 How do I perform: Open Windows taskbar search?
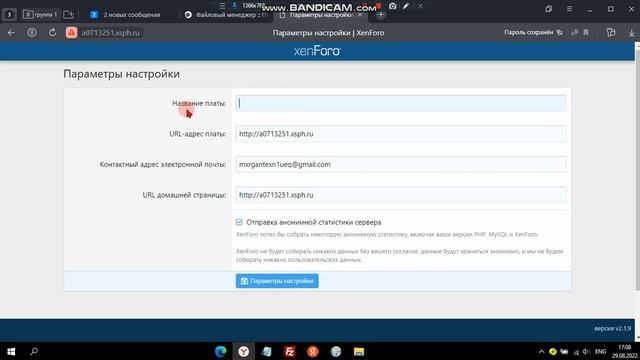point(34,351)
